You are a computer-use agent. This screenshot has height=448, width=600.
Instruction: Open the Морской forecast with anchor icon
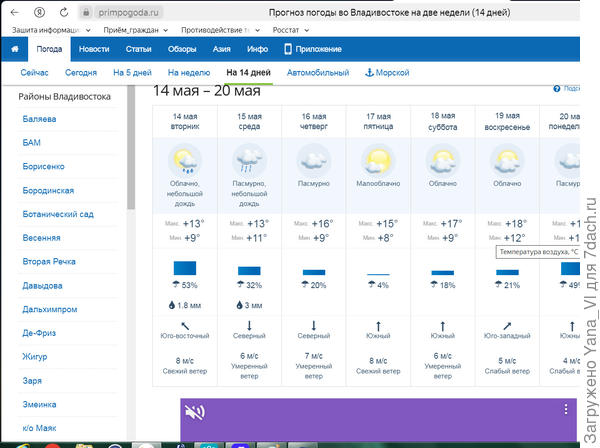(x=386, y=73)
